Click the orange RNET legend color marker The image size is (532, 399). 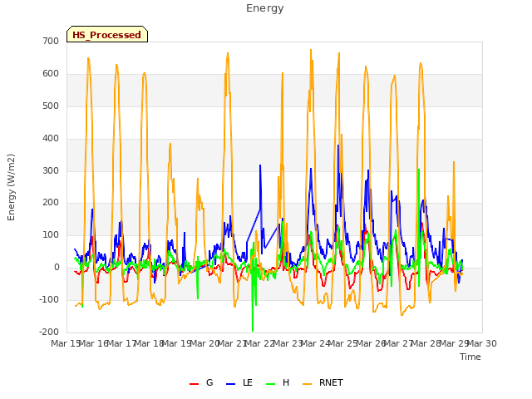pos(307,384)
